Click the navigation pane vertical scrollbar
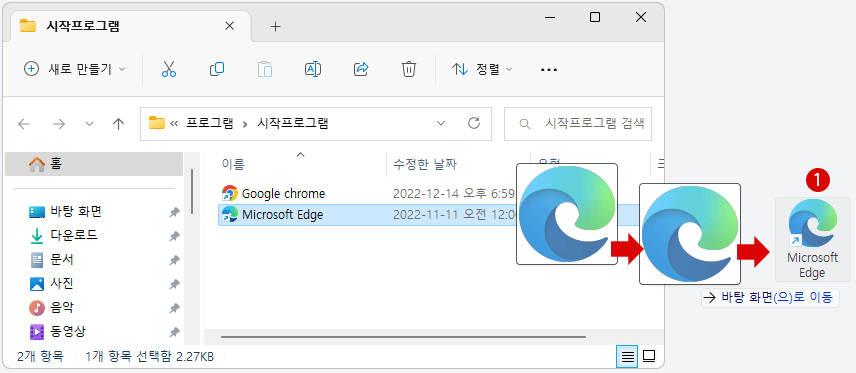This screenshot has width=856, height=373. click(x=192, y=192)
